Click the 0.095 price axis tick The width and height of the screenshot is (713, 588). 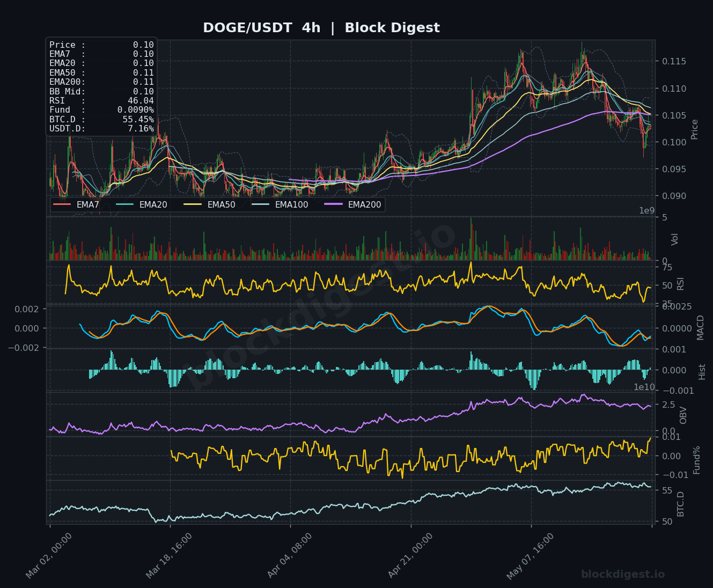click(x=674, y=169)
